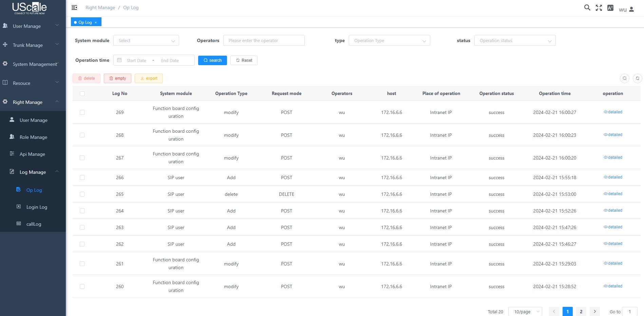Check the row for log 269

82,112
